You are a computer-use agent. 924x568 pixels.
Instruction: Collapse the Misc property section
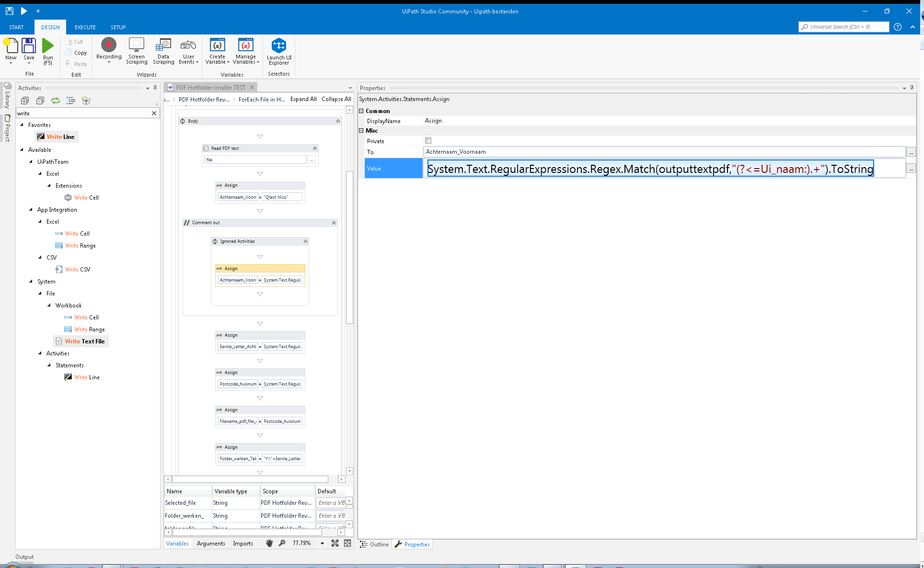362,131
